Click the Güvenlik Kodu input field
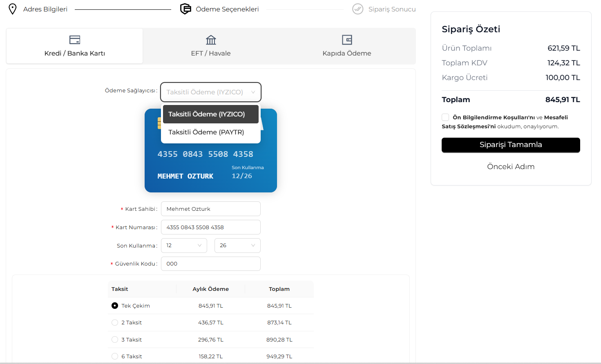 (x=211, y=264)
